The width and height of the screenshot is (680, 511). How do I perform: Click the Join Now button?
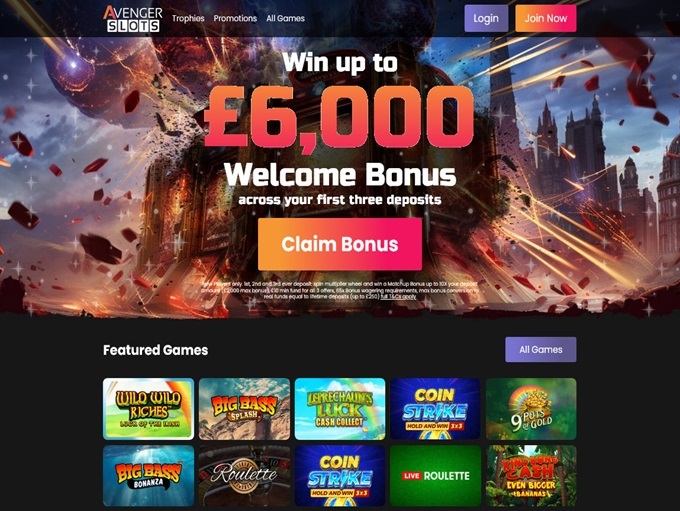[x=546, y=18]
